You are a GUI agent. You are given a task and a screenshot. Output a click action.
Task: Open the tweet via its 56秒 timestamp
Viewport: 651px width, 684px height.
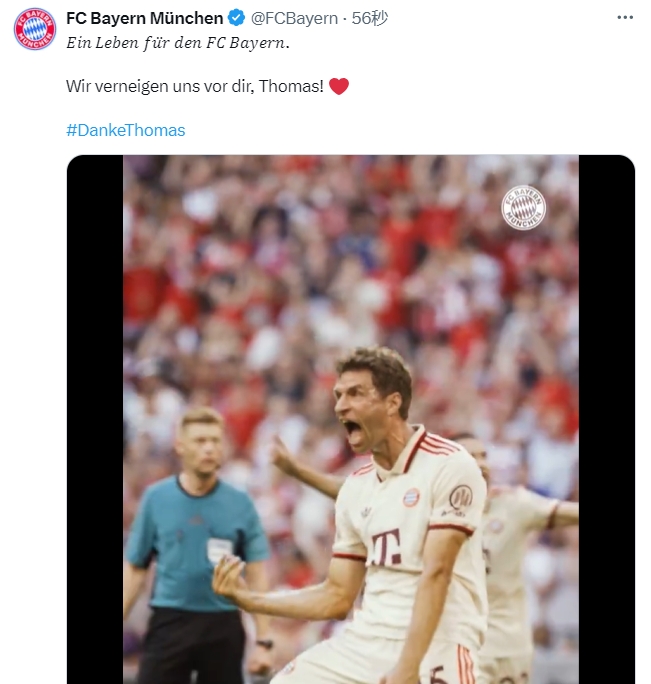pos(370,18)
